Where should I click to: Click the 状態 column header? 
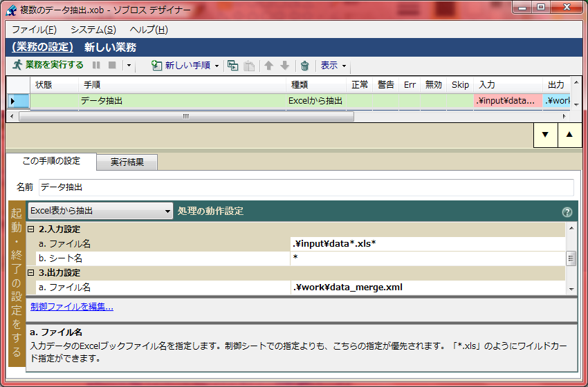[55, 85]
